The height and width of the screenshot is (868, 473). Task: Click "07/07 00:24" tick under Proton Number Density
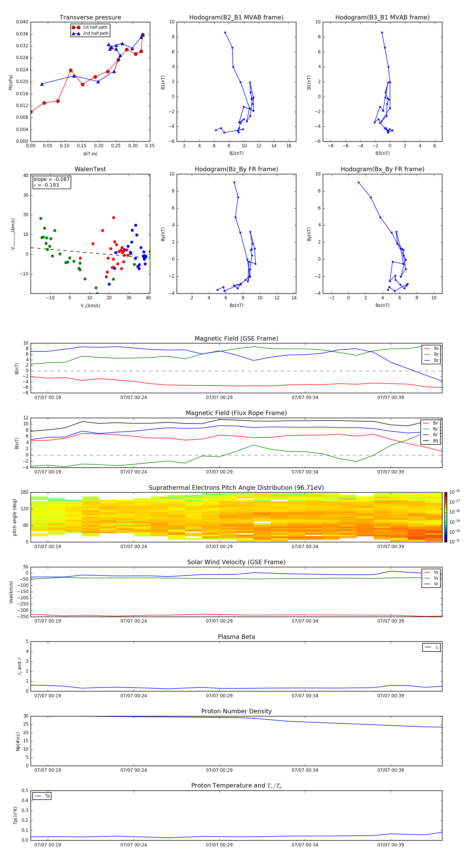pyautogui.click(x=134, y=770)
